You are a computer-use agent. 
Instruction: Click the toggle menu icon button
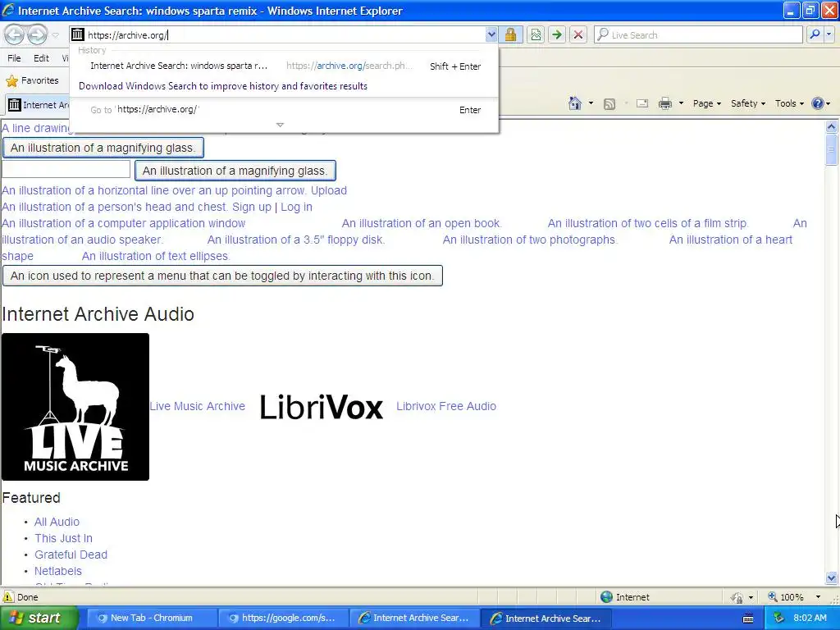click(222, 276)
